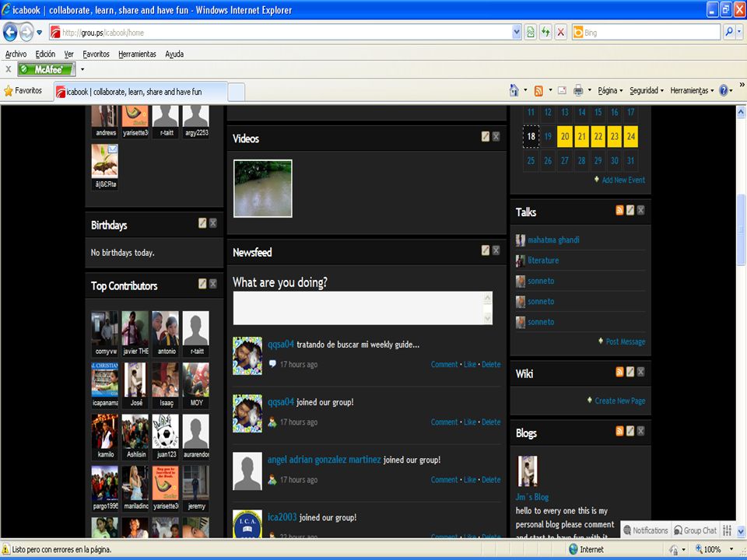Edit the Videos widget with pencil icon
747x560 pixels.
[486, 137]
